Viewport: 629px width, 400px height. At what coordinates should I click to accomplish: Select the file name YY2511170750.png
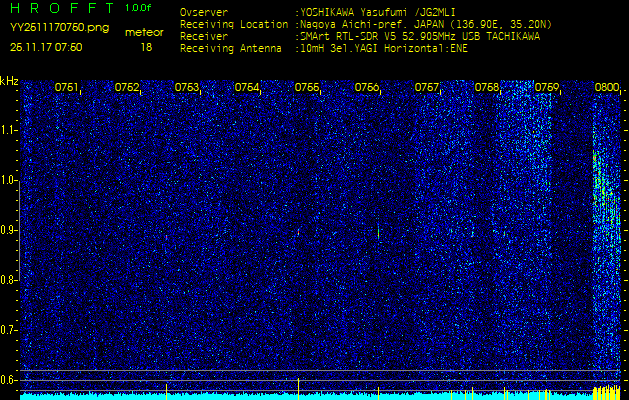[59, 28]
